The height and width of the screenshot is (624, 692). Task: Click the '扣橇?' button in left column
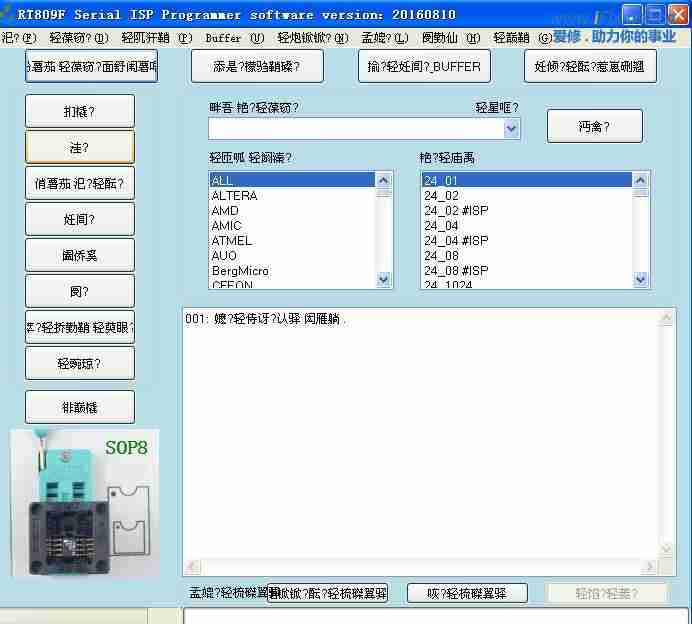click(80, 111)
